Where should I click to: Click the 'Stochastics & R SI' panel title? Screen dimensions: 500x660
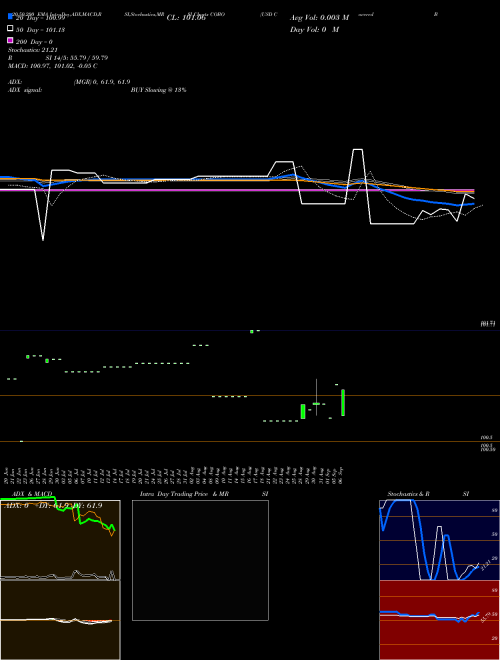point(428,494)
